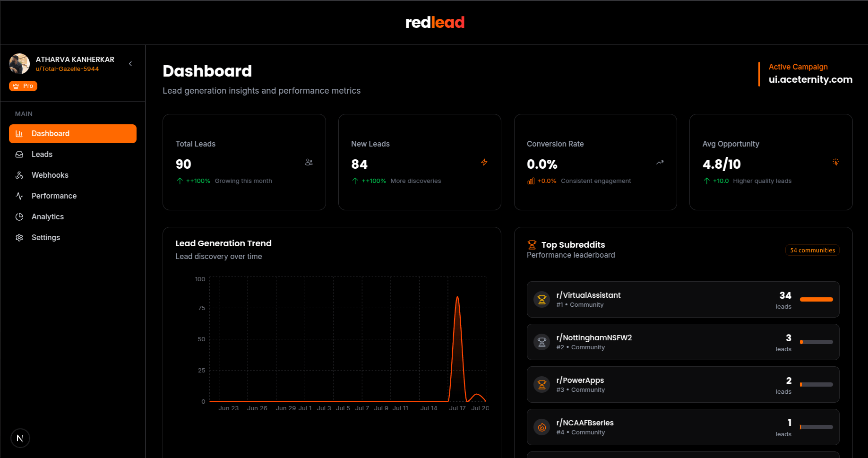Image resolution: width=868 pixels, height=458 pixels.
Task: Open the Analytics pie chart icon
Action: (19, 216)
